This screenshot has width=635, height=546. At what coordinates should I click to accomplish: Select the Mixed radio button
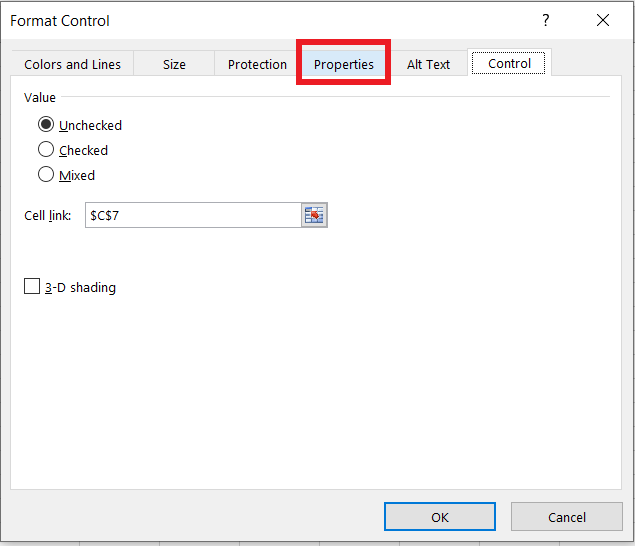(x=46, y=175)
